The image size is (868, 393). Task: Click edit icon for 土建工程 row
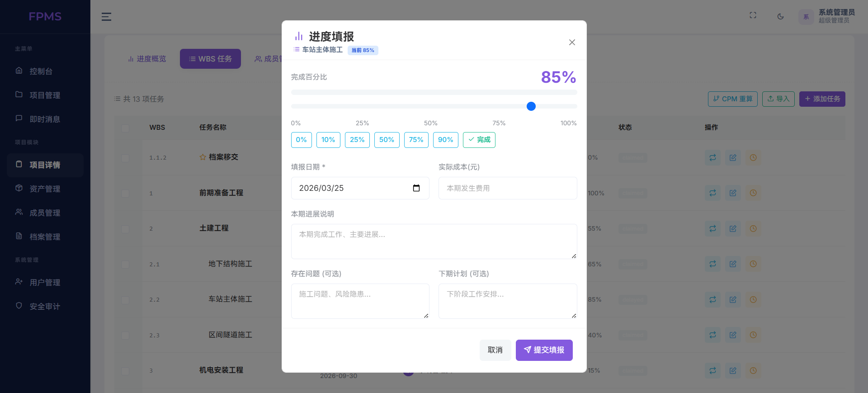click(x=733, y=229)
